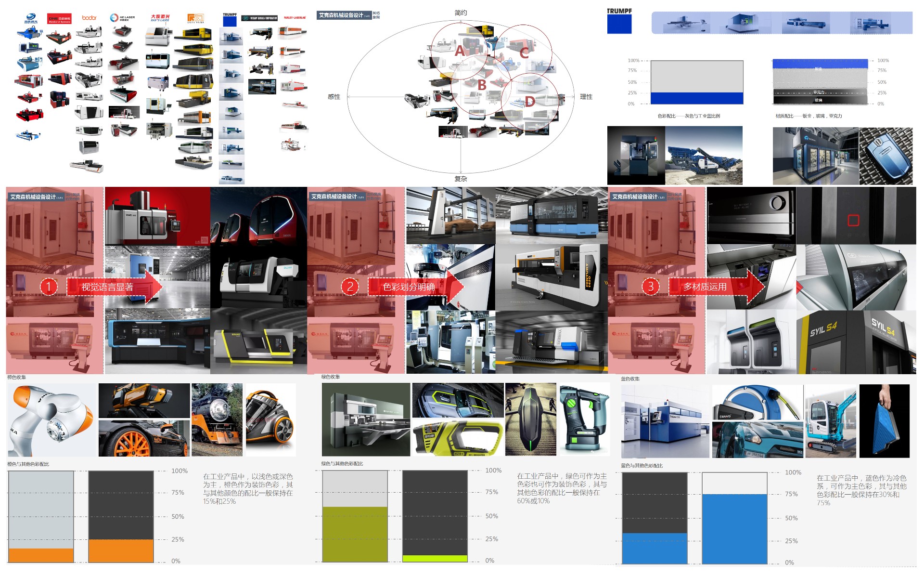Select region D on the positioning map
This screenshot has height=576, width=924.
(x=529, y=102)
